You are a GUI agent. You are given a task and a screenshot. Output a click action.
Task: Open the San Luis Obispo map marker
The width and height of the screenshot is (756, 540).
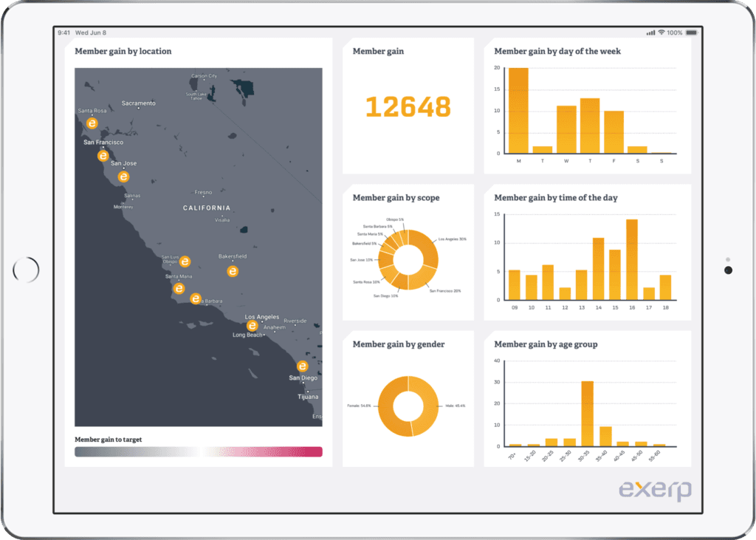185,262
